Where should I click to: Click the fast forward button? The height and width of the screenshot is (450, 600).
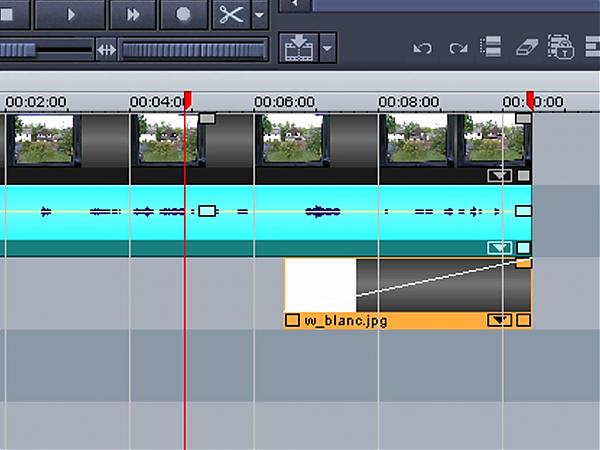point(133,15)
